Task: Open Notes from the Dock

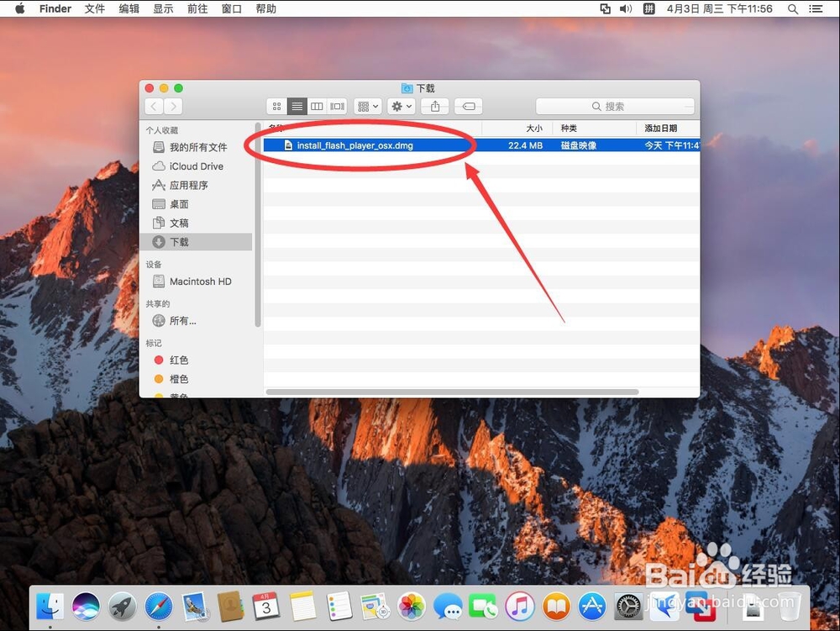Action: pyautogui.click(x=303, y=607)
